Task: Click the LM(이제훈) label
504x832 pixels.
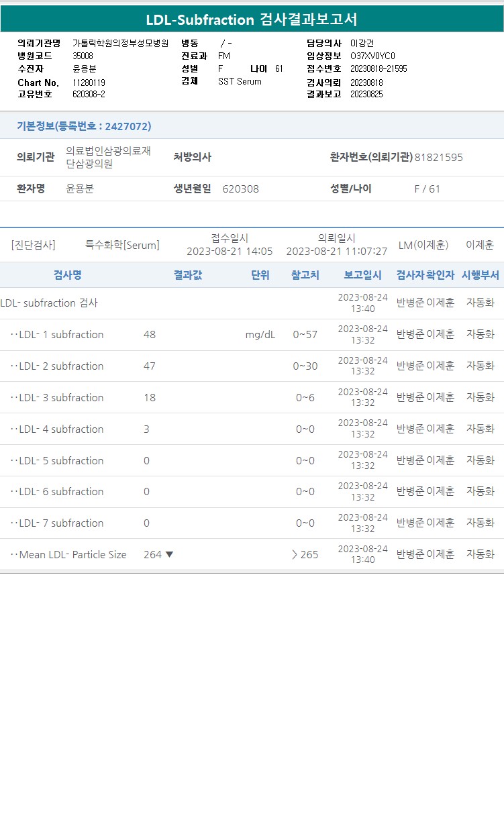Action: (x=423, y=245)
